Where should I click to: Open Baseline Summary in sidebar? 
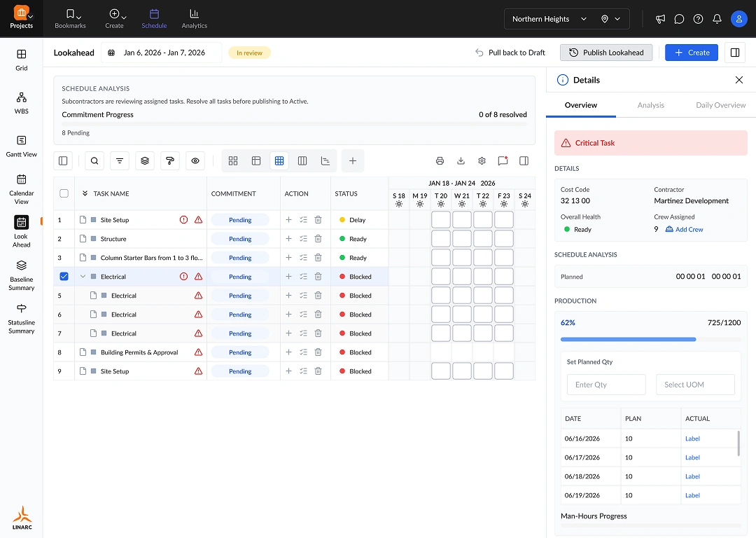click(21, 275)
